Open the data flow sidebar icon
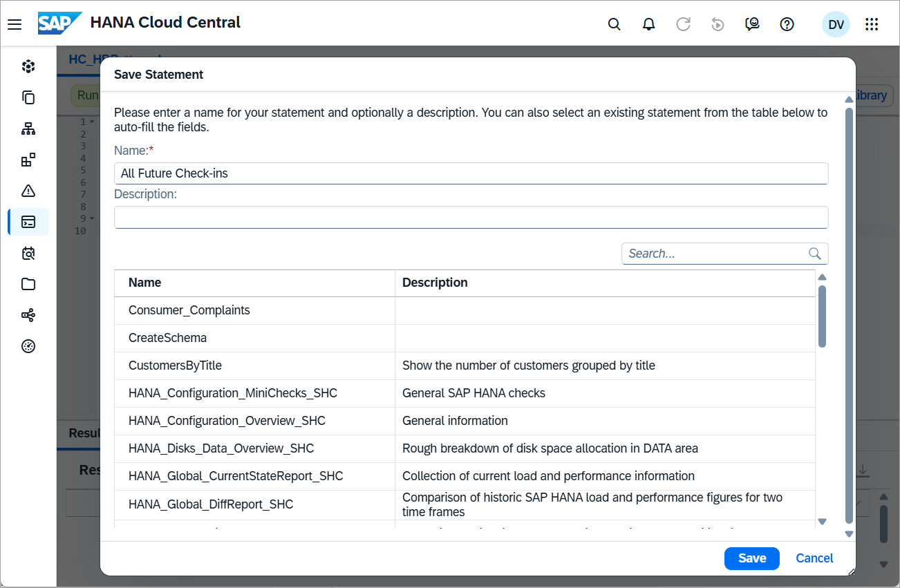The height and width of the screenshot is (588, 900). tap(28, 315)
